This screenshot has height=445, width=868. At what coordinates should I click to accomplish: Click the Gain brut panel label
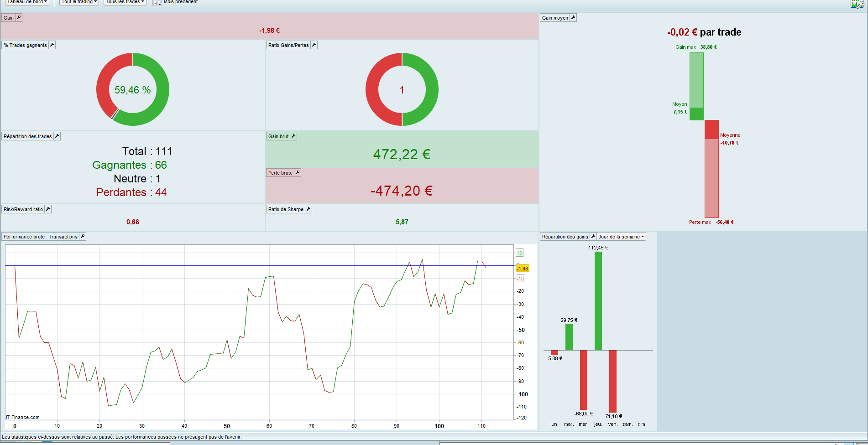click(278, 136)
